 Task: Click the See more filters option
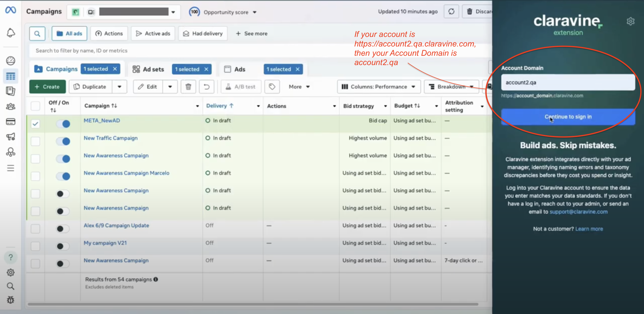[252, 34]
